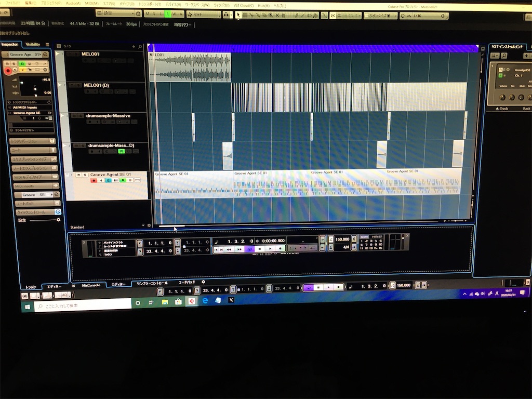This screenshot has height=399, width=532.
Task: Toggle red Record Enable in inspector
Action: (8, 71)
